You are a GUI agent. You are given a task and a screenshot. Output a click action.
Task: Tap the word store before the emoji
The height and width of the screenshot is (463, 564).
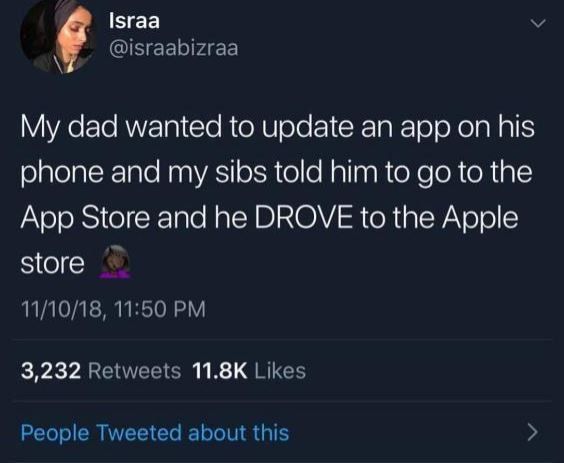pos(53,264)
